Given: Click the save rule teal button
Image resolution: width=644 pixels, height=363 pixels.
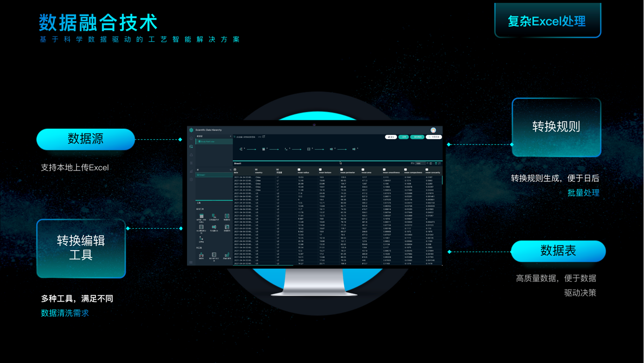Looking at the screenshot, I should point(417,137).
